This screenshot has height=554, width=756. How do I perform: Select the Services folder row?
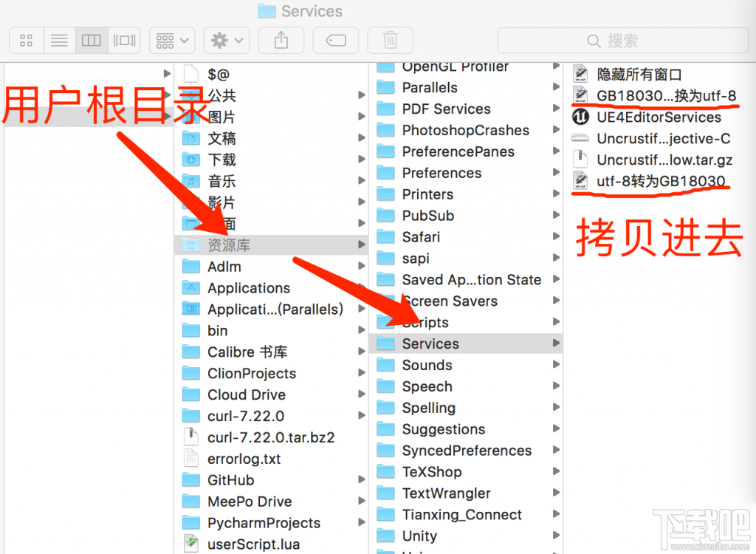tap(466, 343)
